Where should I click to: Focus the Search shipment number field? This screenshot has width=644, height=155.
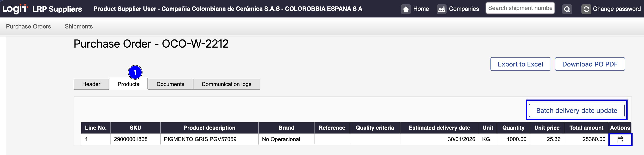click(520, 8)
